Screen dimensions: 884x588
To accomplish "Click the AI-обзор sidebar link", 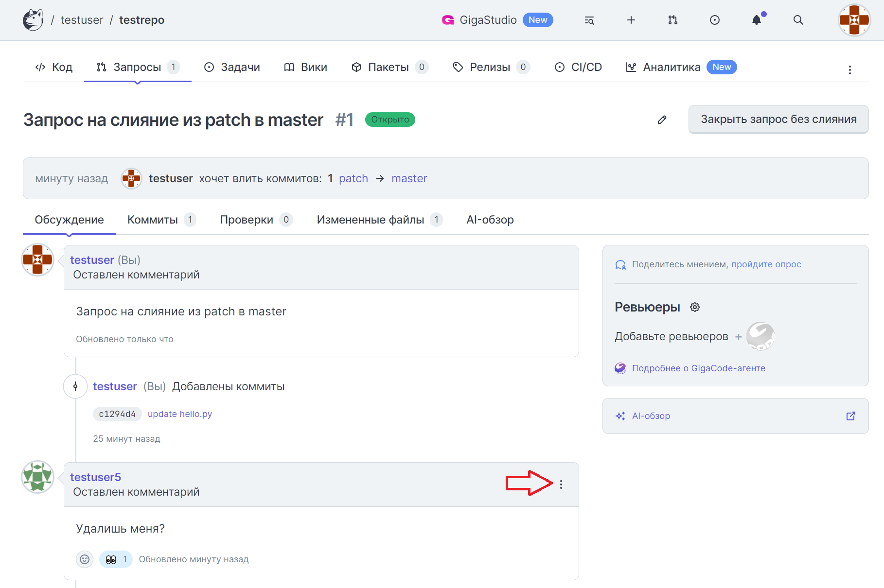I will [651, 416].
